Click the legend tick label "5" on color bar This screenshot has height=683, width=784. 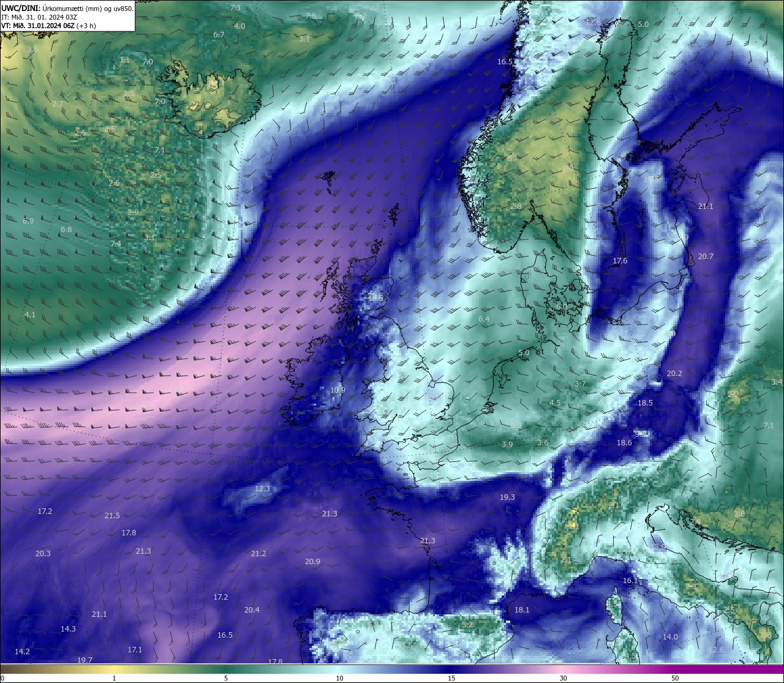pyautogui.click(x=226, y=678)
